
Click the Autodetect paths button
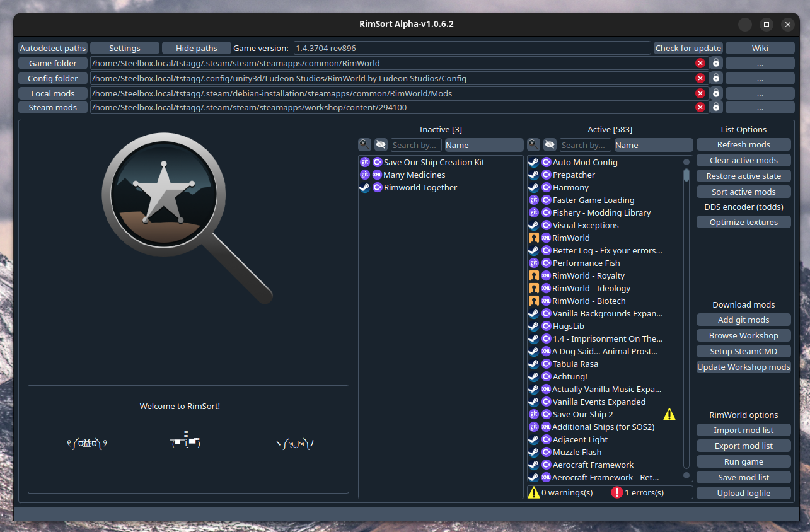point(53,48)
